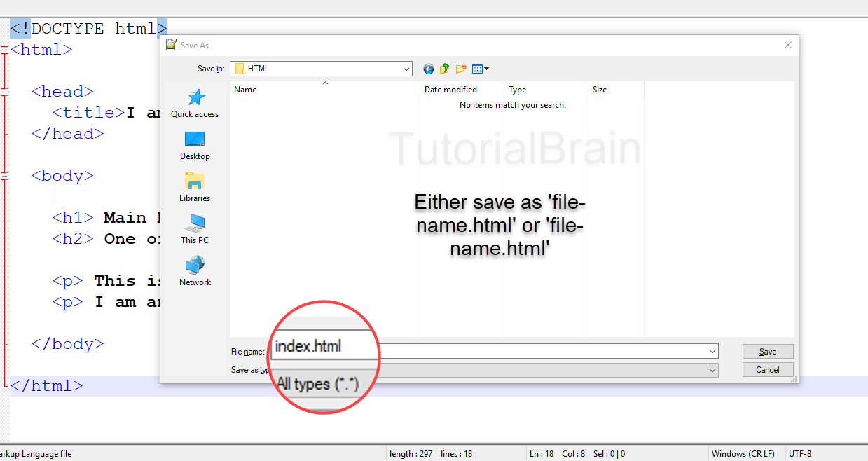The width and height of the screenshot is (868, 461).
Task: Click the </html> closing tag line
Action: 46,386
